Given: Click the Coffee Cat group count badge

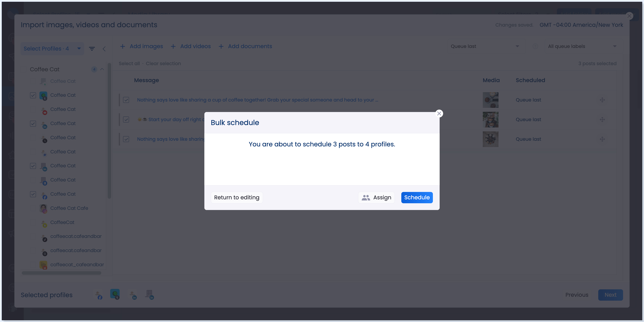Looking at the screenshot, I should point(94,69).
